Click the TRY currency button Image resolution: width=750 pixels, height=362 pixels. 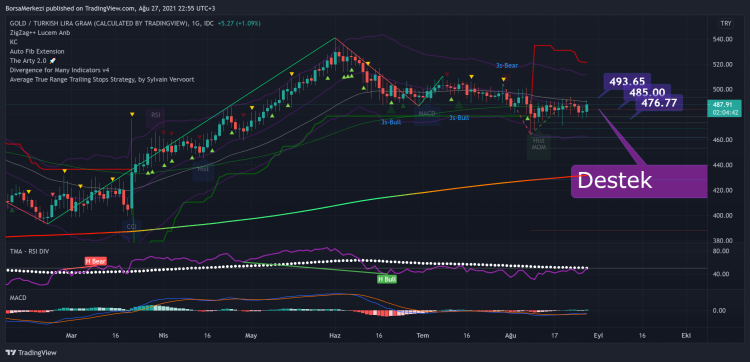pyautogui.click(x=726, y=23)
